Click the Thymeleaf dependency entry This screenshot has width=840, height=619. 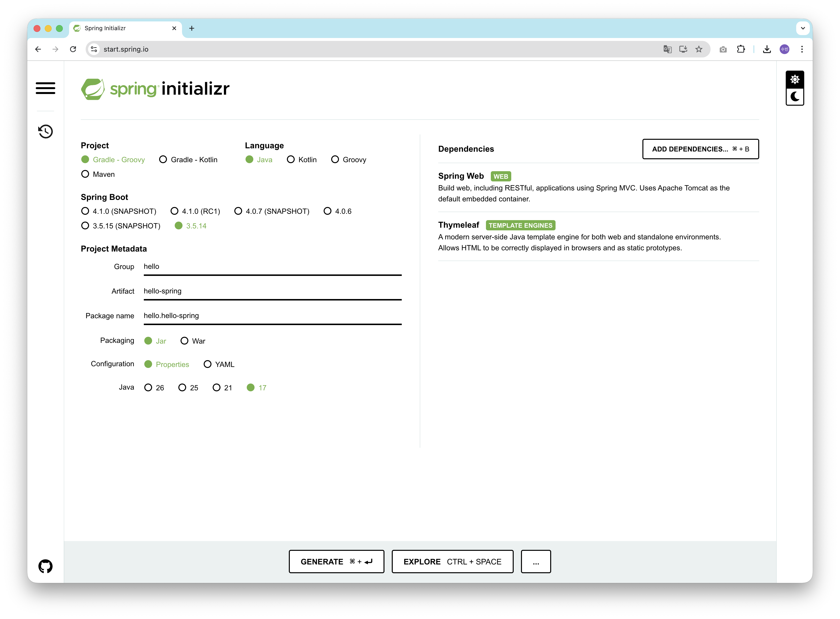599,236
